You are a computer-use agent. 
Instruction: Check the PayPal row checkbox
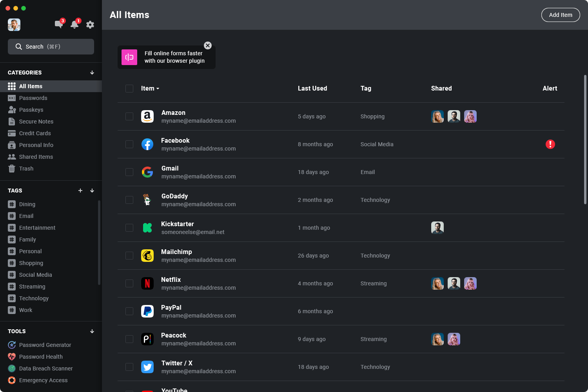tap(129, 311)
